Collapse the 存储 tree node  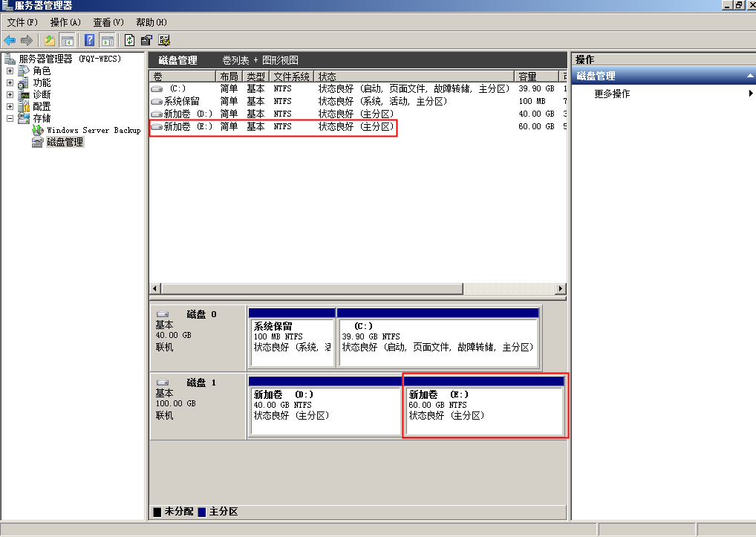[10, 118]
